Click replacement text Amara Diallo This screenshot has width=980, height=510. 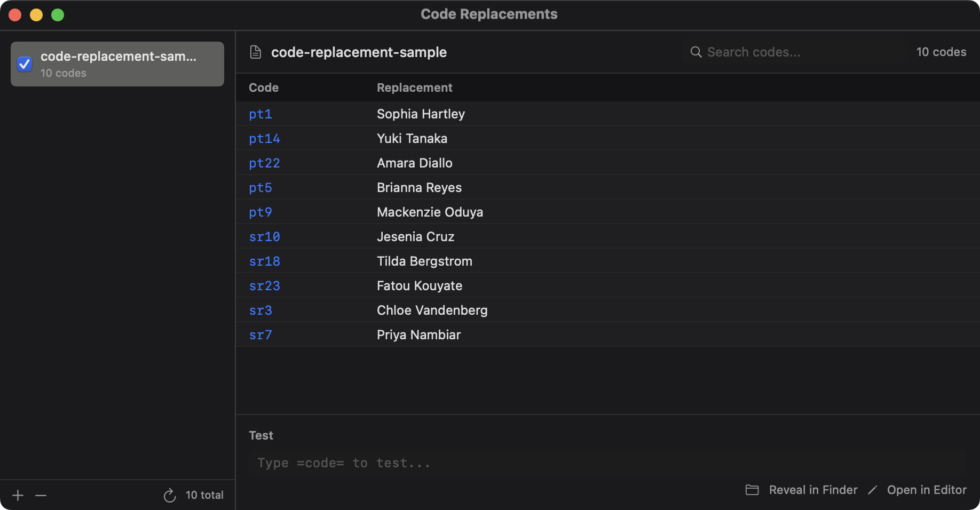tap(415, 163)
